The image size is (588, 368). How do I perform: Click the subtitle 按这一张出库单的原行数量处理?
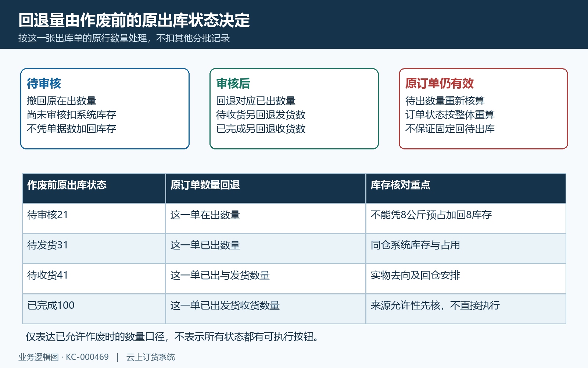pos(83,38)
